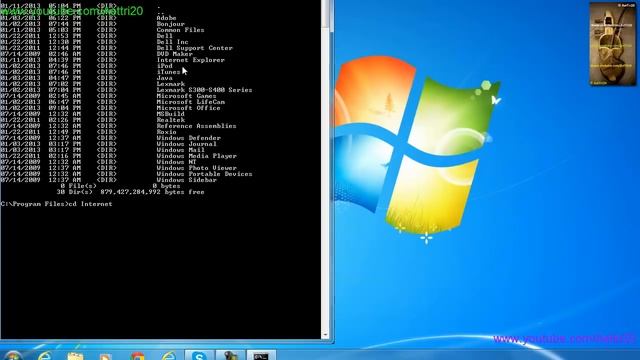Click the 'Microsoft LifeCam' directory entry

coord(191,102)
